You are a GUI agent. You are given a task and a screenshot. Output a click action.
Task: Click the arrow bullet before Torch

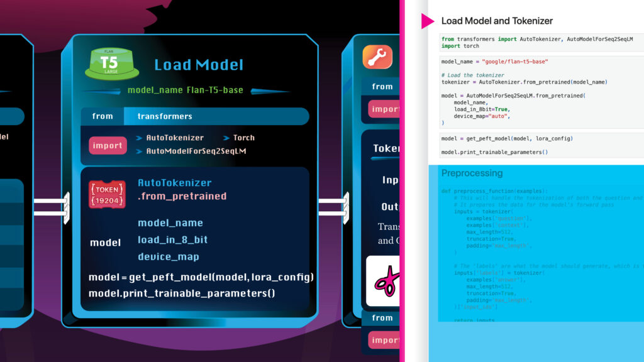pos(227,138)
